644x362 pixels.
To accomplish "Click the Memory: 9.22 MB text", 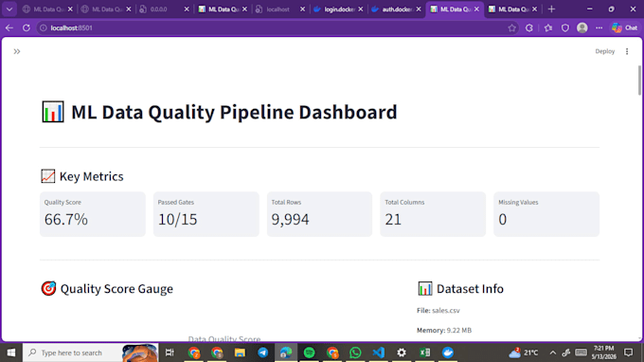I will tap(444, 331).
